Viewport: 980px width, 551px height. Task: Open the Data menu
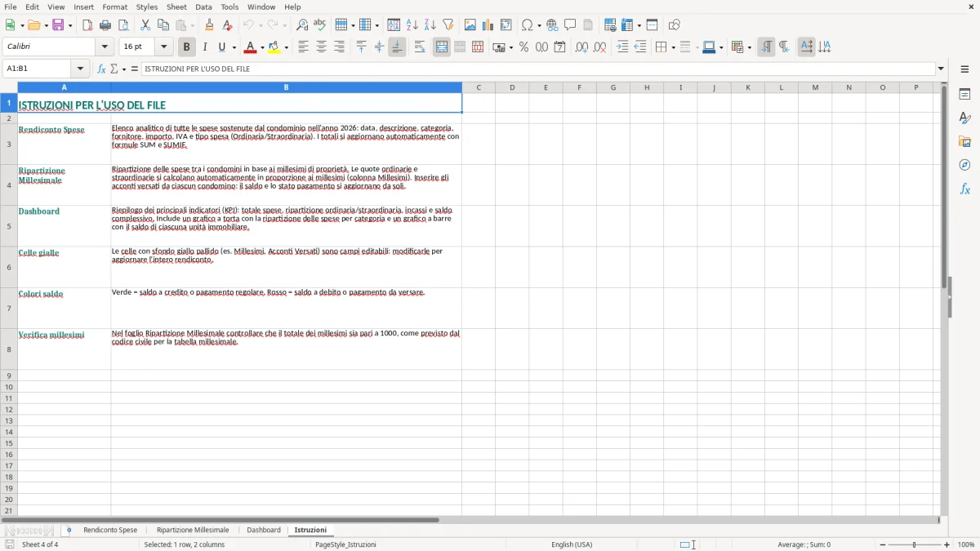click(203, 7)
